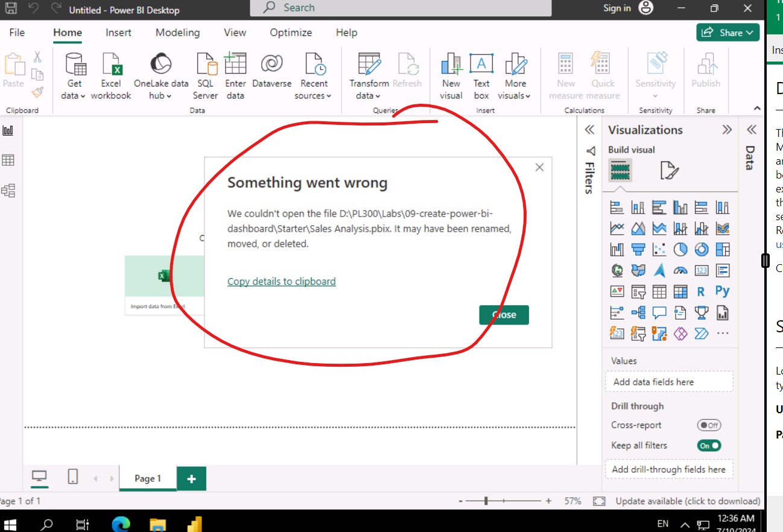Click the Excel workbook ribbon icon
Image resolution: width=783 pixels, height=532 pixels.
pyautogui.click(x=111, y=76)
